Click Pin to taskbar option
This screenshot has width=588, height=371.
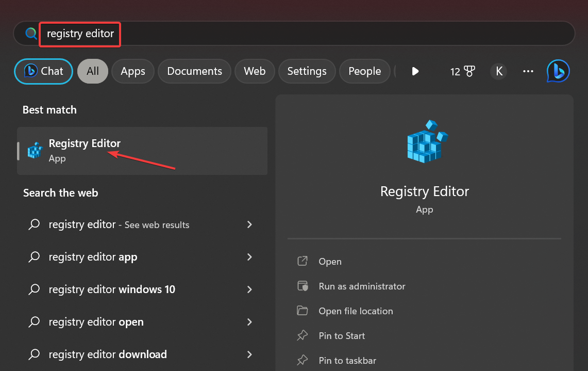(x=347, y=361)
